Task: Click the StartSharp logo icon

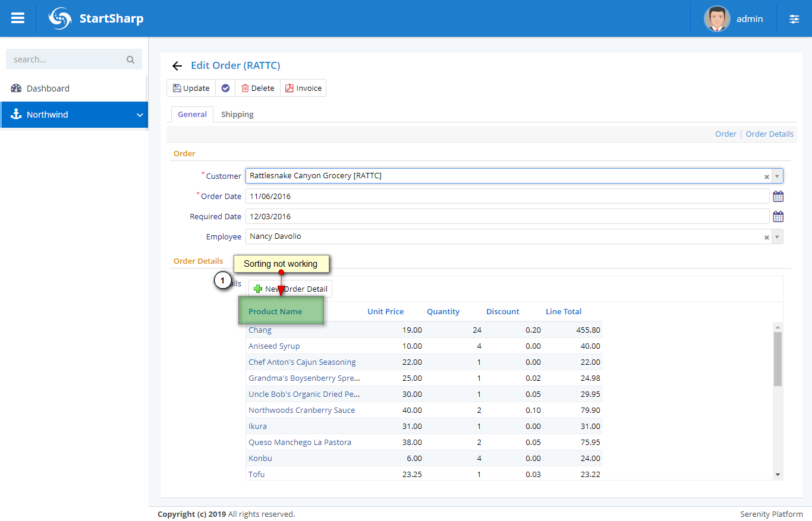Action: (60, 18)
